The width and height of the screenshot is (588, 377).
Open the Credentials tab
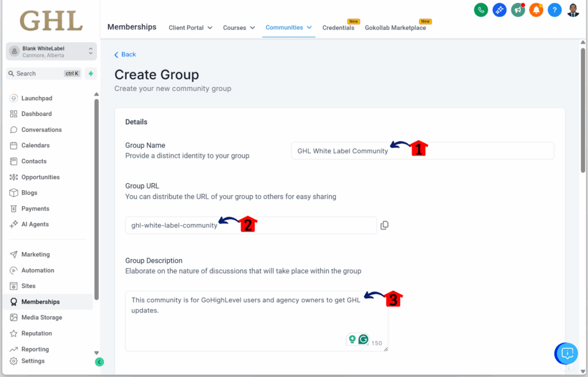[x=338, y=28]
